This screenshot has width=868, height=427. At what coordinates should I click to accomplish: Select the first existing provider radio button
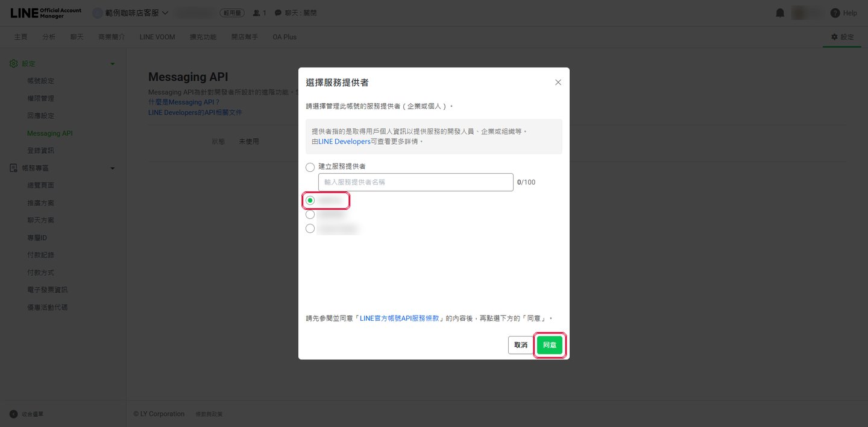(310, 200)
